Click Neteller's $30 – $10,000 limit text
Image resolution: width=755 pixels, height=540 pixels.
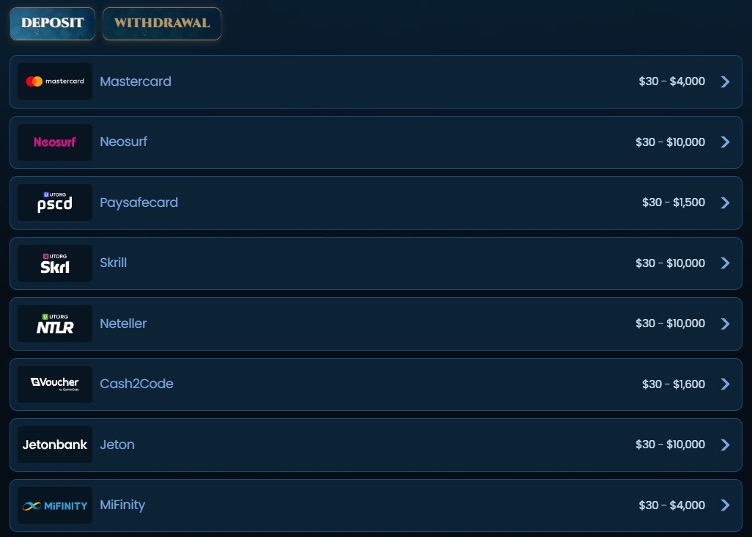[x=670, y=323]
